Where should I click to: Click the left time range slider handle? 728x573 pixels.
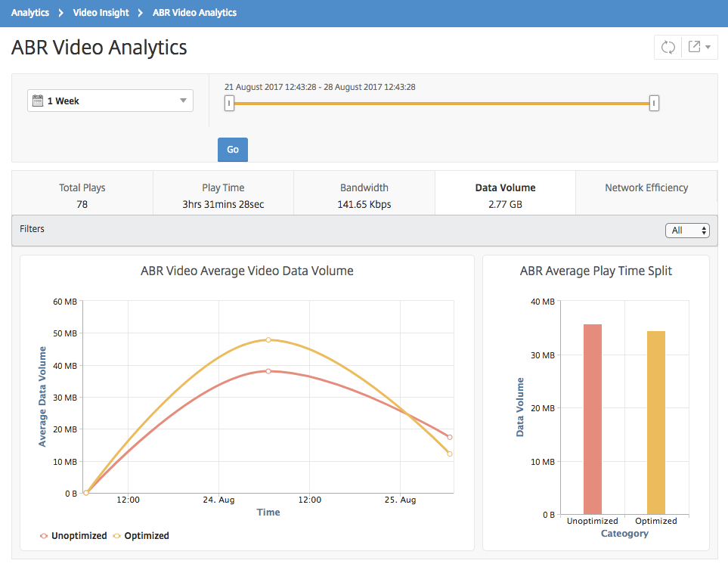[229, 103]
